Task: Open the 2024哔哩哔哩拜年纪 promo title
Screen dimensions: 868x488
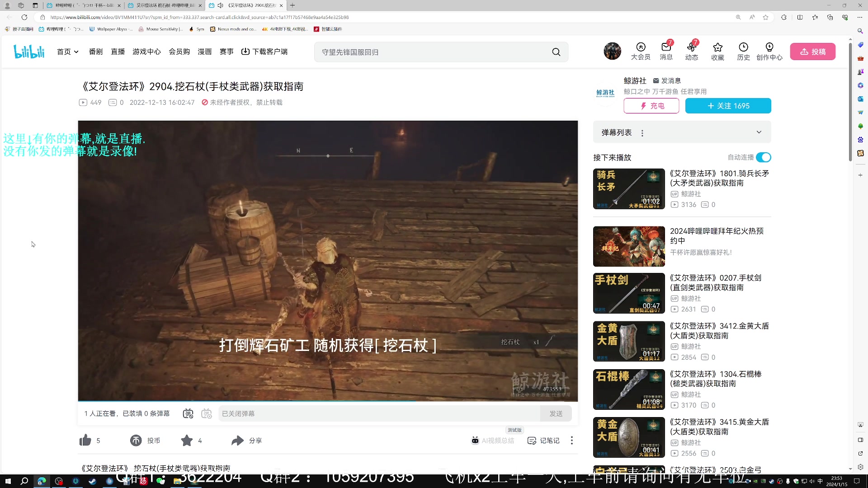Action: coord(717,236)
